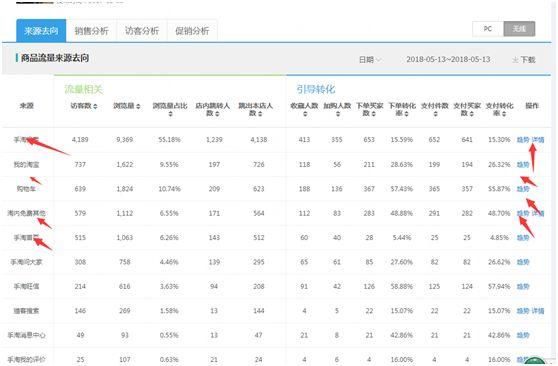View 趋势 for 我的淘宝 row
This screenshot has width=558, height=366.
click(523, 164)
